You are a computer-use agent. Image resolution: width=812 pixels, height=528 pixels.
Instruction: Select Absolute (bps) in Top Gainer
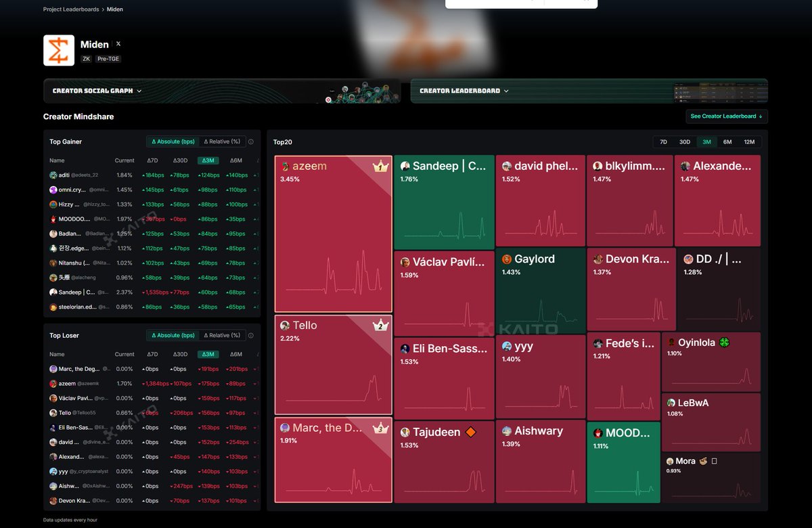(x=173, y=141)
